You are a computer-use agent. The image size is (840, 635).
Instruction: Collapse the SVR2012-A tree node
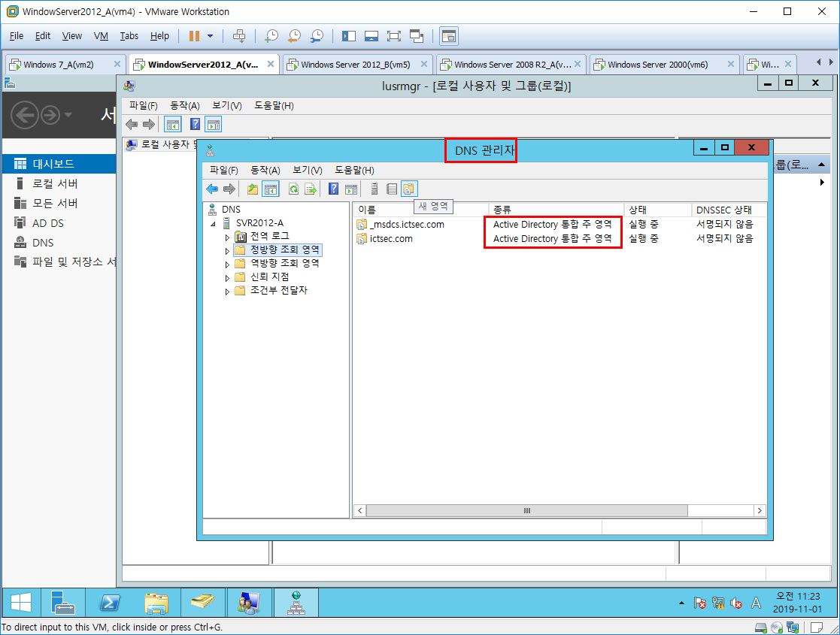[x=214, y=224]
